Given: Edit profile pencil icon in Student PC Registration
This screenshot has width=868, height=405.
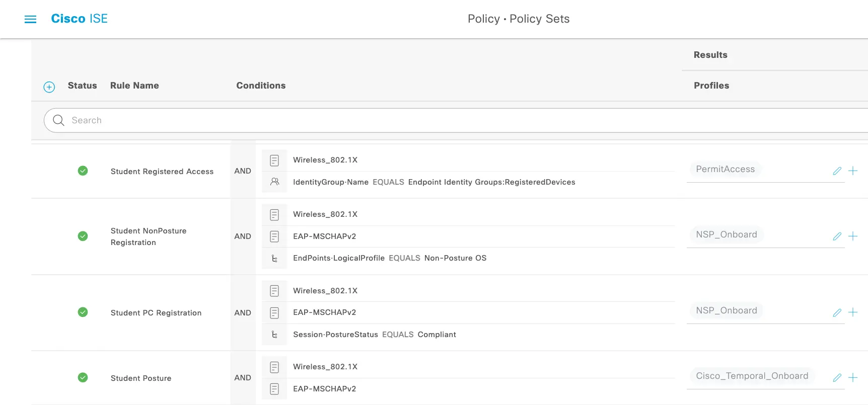Looking at the screenshot, I should pyautogui.click(x=837, y=312).
